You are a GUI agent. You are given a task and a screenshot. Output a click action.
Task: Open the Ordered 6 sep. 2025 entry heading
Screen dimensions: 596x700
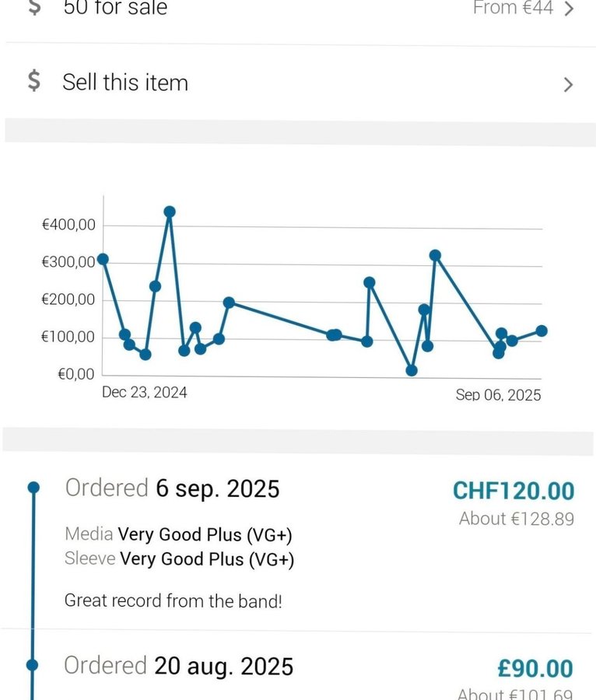[x=172, y=488]
